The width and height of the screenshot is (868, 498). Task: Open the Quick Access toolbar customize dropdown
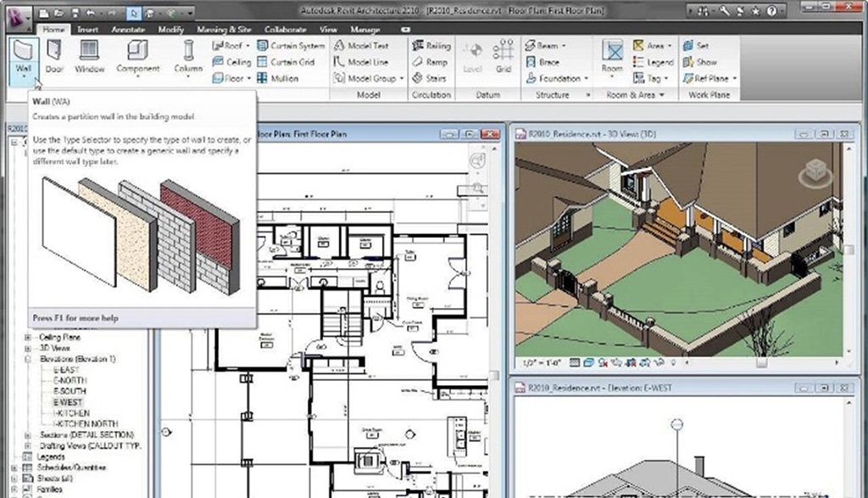pos(191,12)
